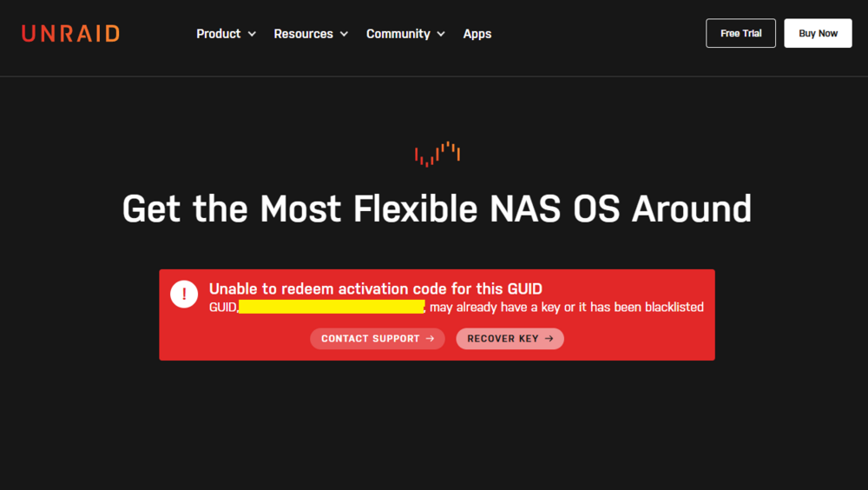Go to the Apps page

[477, 34]
